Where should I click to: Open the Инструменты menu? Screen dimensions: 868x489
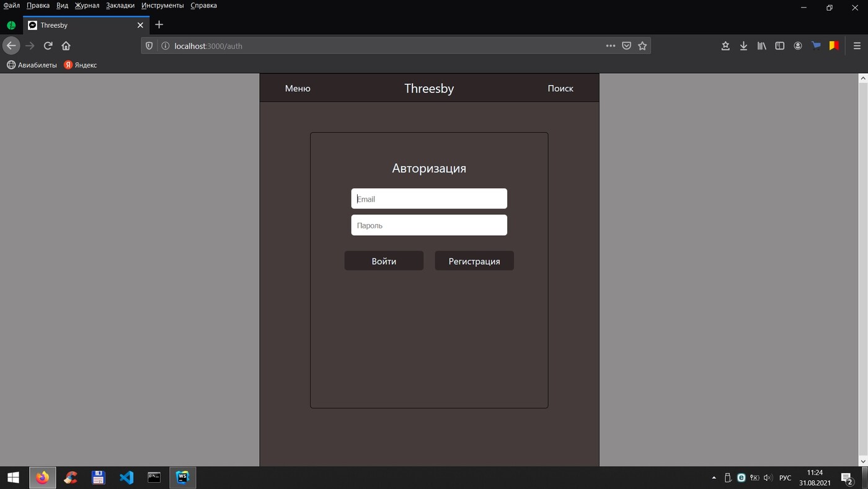tap(162, 6)
